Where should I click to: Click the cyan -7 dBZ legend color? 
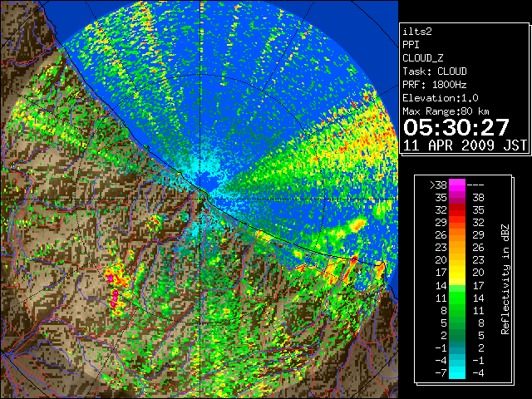point(457,372)
